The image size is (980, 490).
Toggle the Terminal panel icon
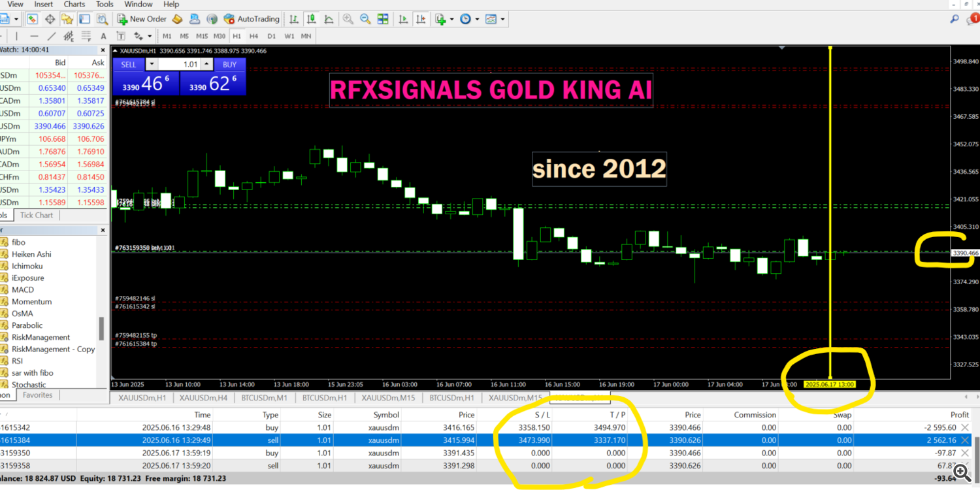[84, 19]
